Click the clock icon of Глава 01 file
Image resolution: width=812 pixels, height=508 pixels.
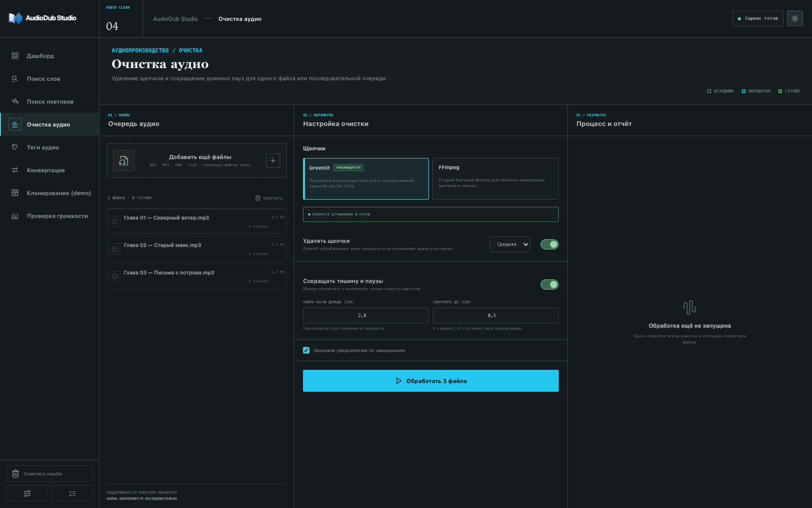point(115,221)
